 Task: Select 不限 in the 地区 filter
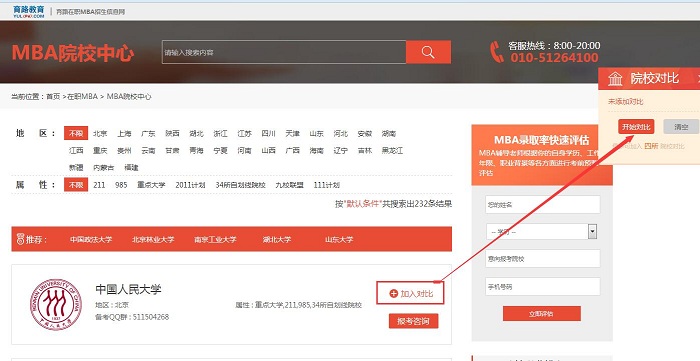pyautogui.click(x=76, y=133)
